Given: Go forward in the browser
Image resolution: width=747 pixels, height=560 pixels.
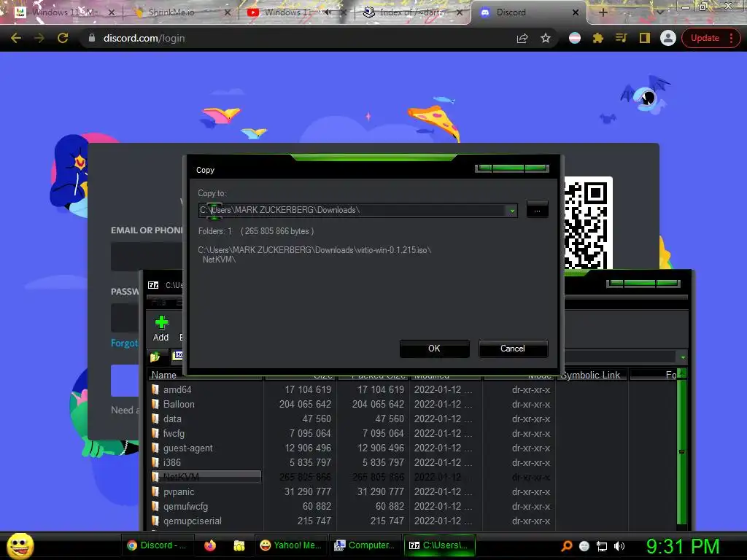Looking at the screenshot, I should [39, 38].
